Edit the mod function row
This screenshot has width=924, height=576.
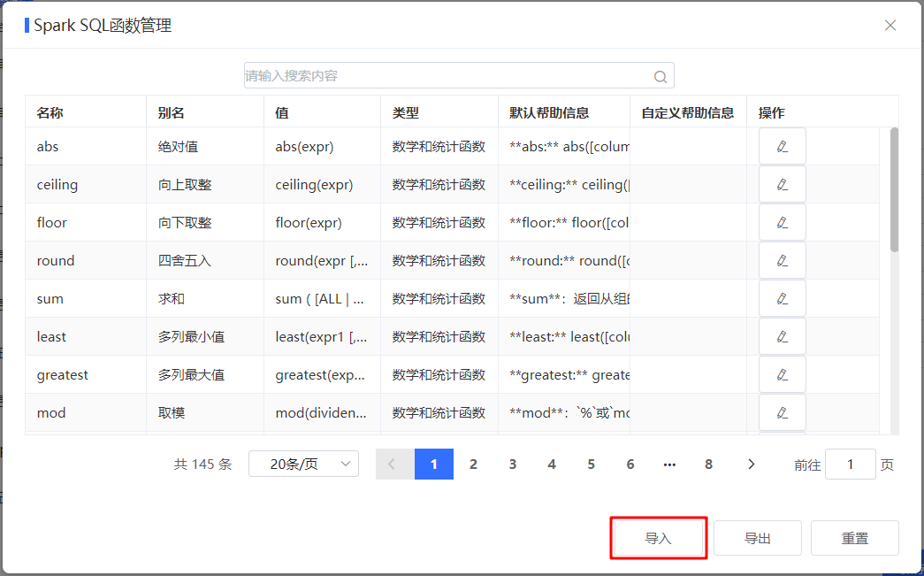[x=782, y=412]
